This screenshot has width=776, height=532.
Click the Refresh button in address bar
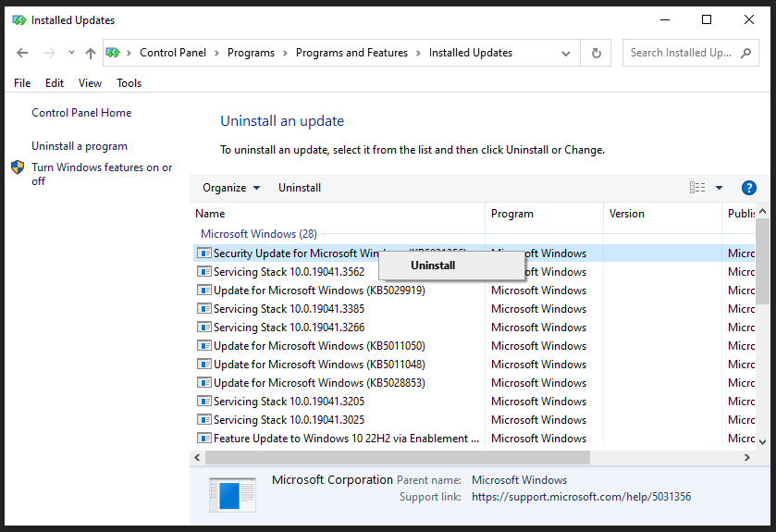pos(597,54)
